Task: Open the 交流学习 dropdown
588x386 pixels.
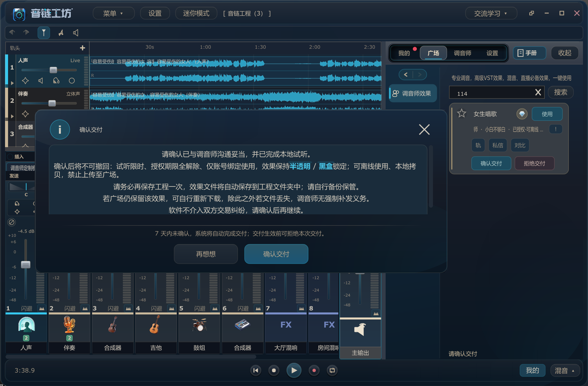Action: (x=491, y=13)
